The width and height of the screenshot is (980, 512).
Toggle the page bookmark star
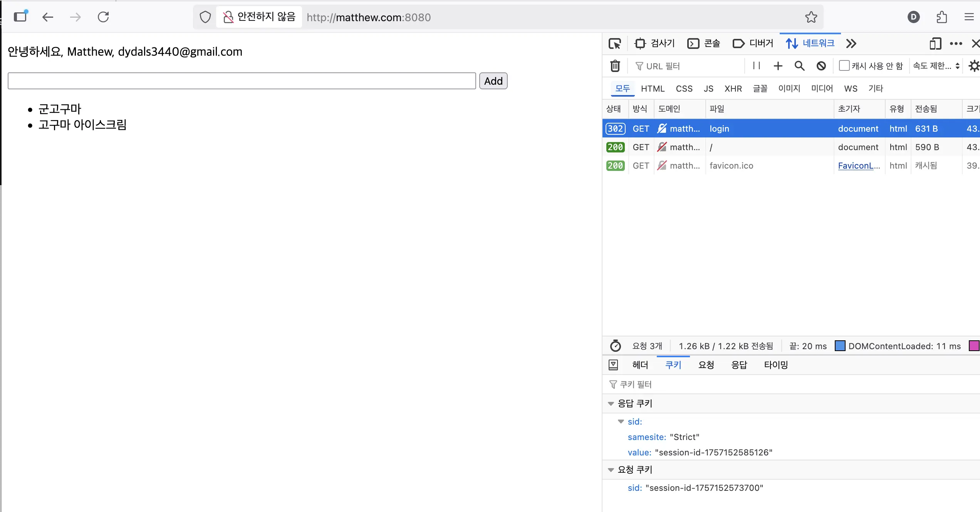812,17
